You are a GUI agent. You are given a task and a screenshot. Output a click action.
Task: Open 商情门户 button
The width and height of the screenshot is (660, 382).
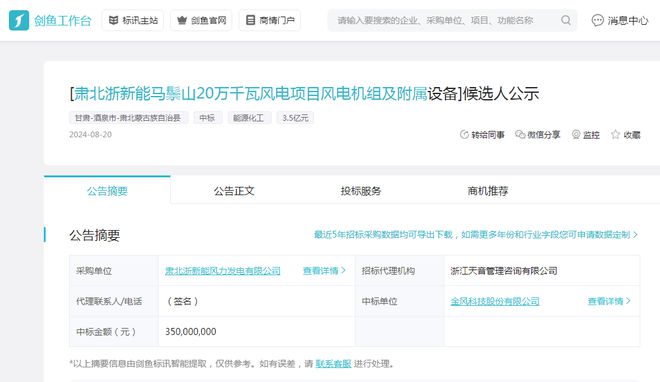click(x=270, y=20)
